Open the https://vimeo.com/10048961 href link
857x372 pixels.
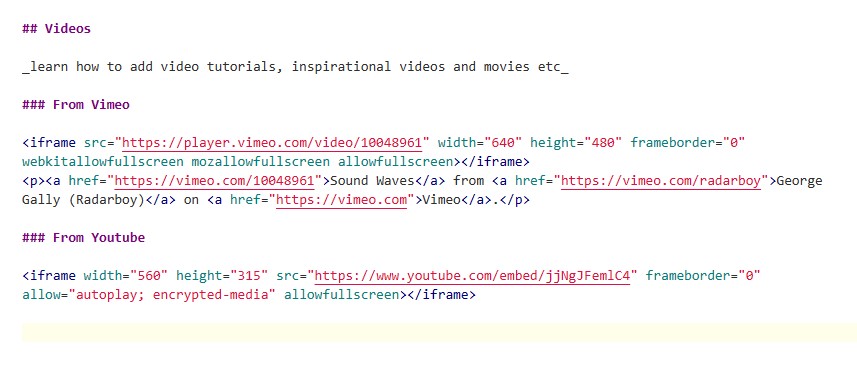click(215, 181)
